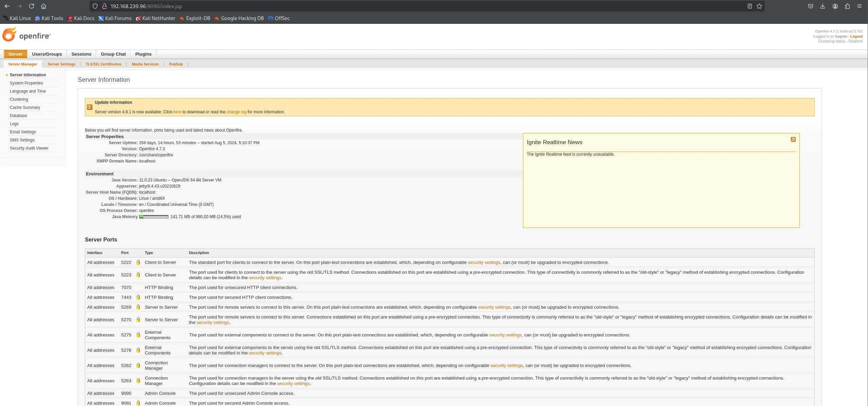Open the TLS/SSL Certificates sub-tab
This screenshot has height=406, width=868.
[x=103, y=64]
